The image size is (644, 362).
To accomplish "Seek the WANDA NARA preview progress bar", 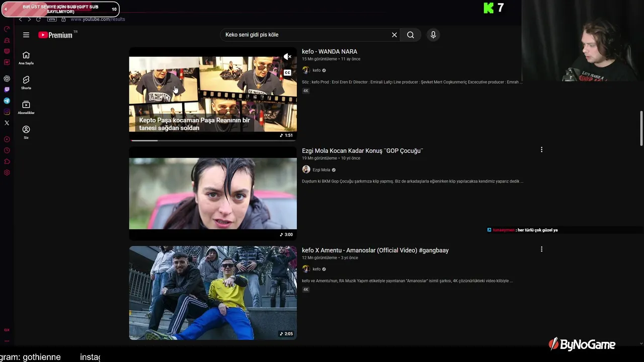I will (x=213, y=140).
